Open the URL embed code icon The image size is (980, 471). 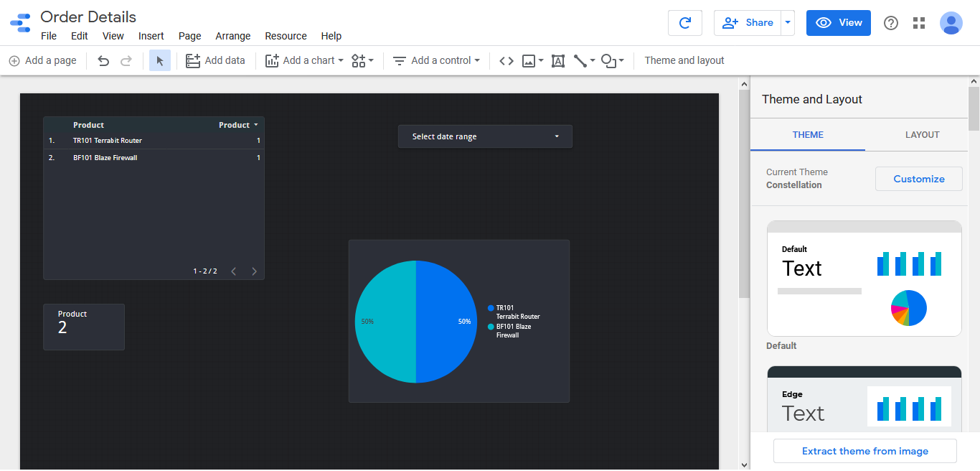[x=507, y=61]
